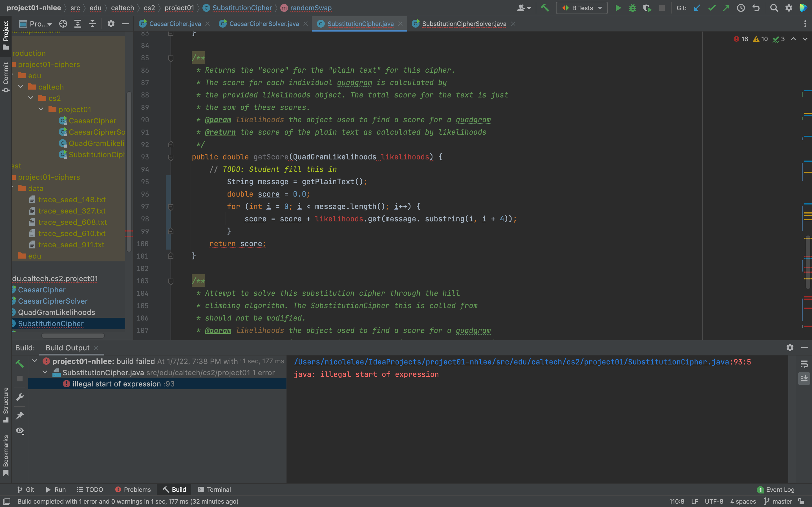Toggle Pin Tab in Build panel
This screenshot has height=507, width=812.
(x=20, y=415)
